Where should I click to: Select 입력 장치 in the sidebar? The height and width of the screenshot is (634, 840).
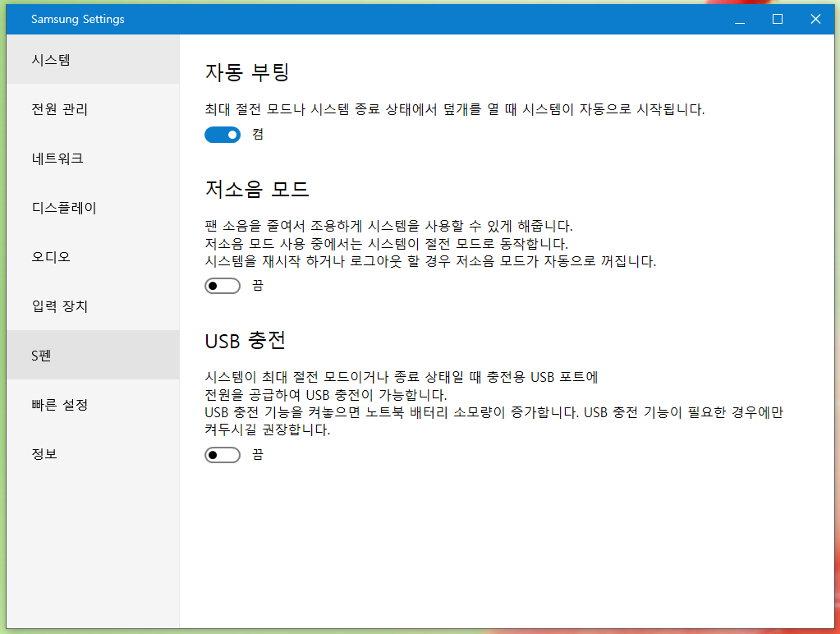point(94,306)
